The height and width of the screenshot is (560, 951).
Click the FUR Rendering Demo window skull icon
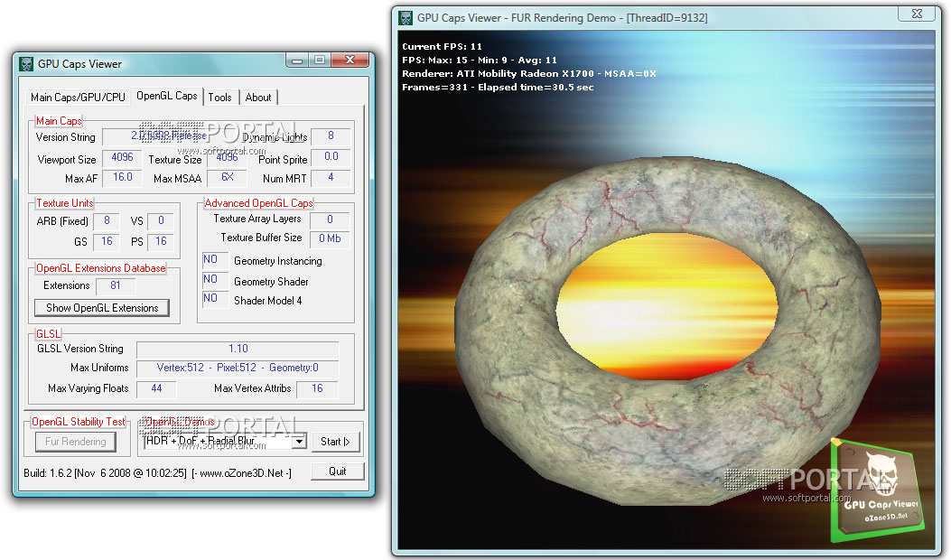[x=406, y=17]
